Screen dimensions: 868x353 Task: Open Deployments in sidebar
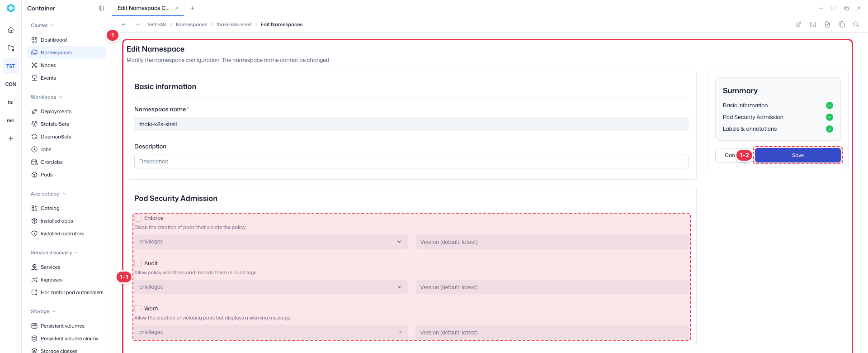click(x=66, y=111)
